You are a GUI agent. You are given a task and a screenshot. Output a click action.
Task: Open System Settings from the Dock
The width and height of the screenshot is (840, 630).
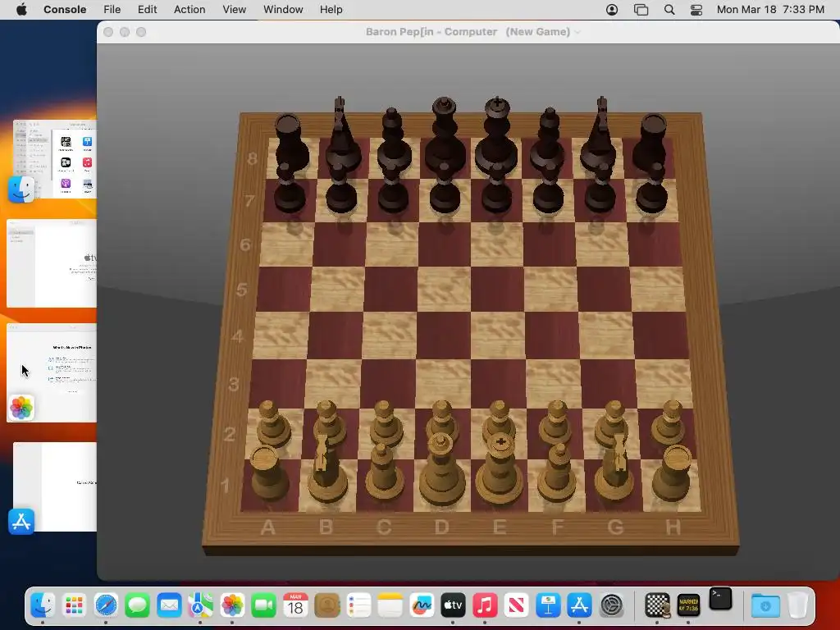pos(611,605)
